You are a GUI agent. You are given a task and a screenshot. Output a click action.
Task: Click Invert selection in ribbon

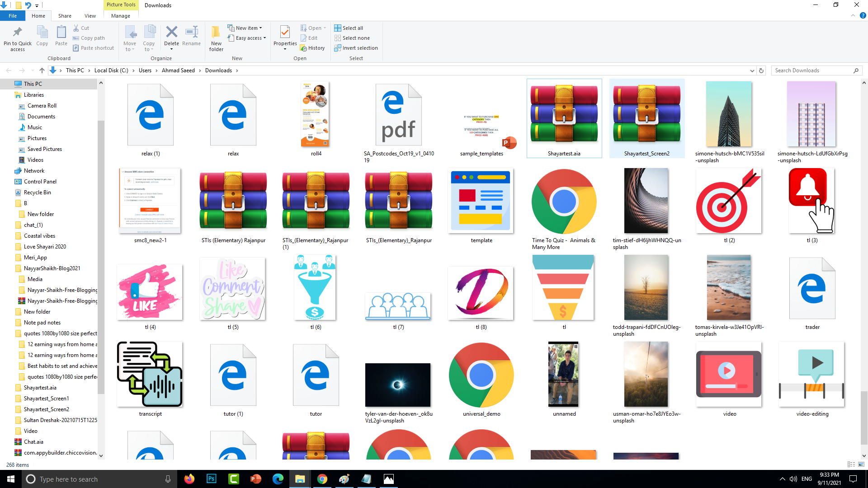356,48
